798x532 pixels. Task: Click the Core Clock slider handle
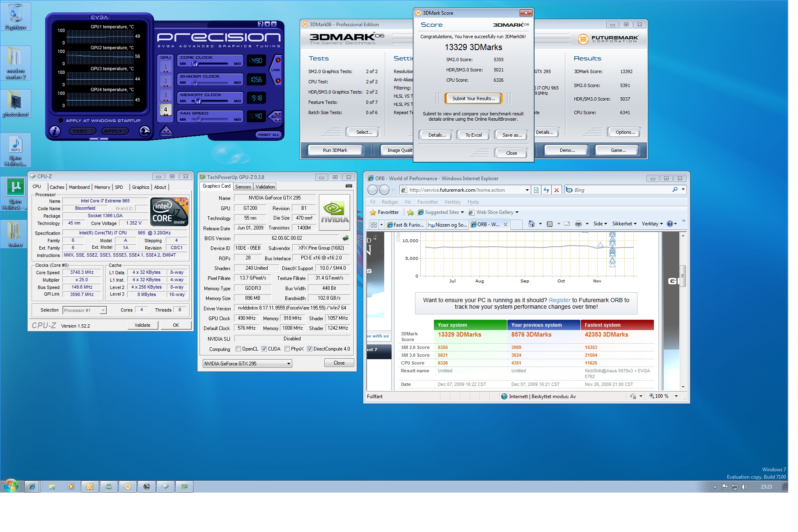tap(195, 64)
